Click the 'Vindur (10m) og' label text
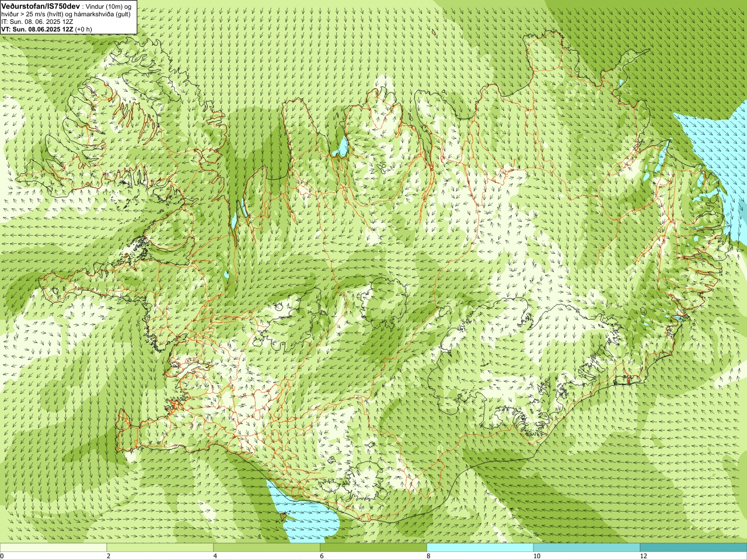 tap(109, 6)
